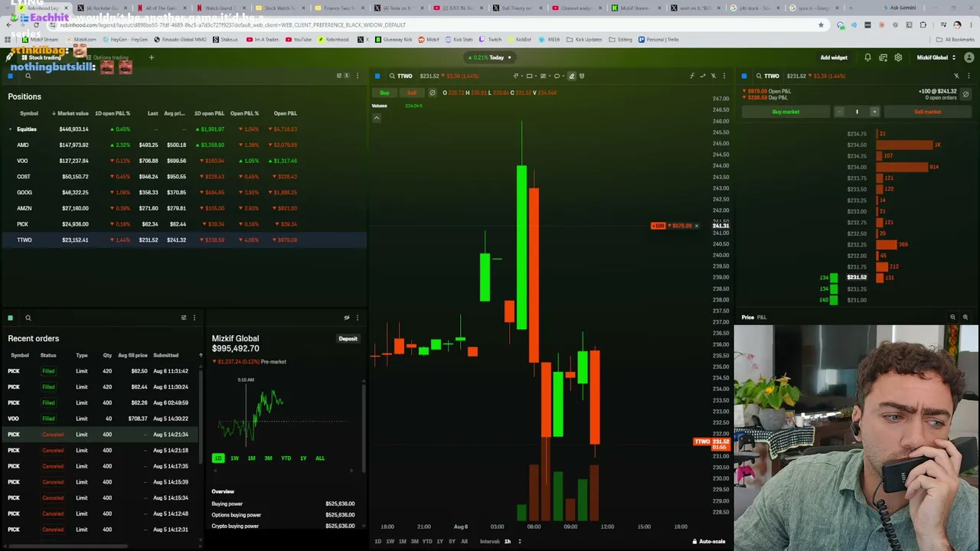Click the chart indicators function icon

tap(691, 76)
